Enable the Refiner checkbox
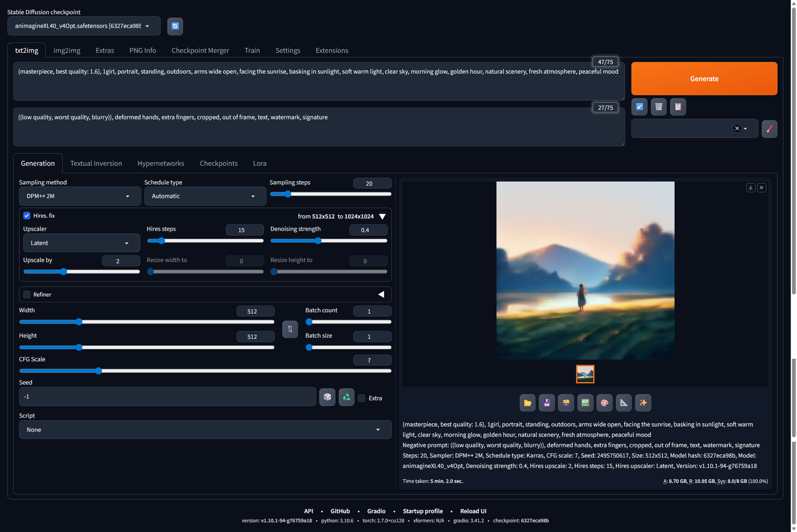797x532 pixels. pos(27,294)
